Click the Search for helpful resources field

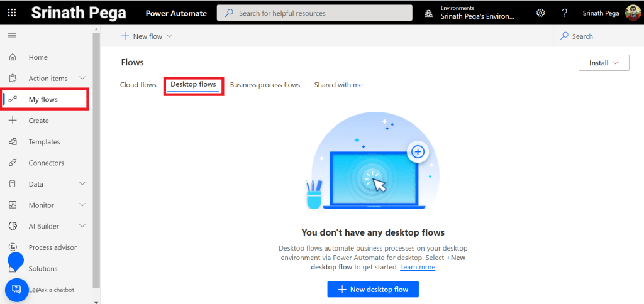pos(314,13)
